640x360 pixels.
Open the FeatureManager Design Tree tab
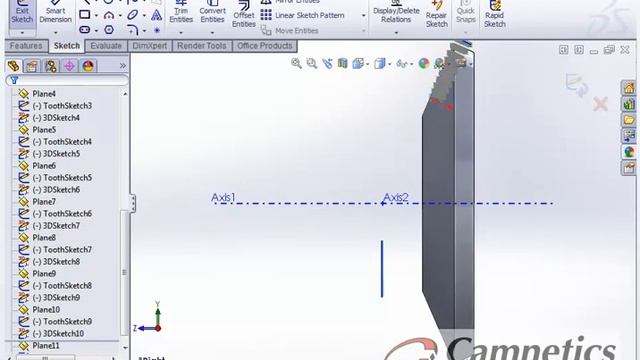13,66
